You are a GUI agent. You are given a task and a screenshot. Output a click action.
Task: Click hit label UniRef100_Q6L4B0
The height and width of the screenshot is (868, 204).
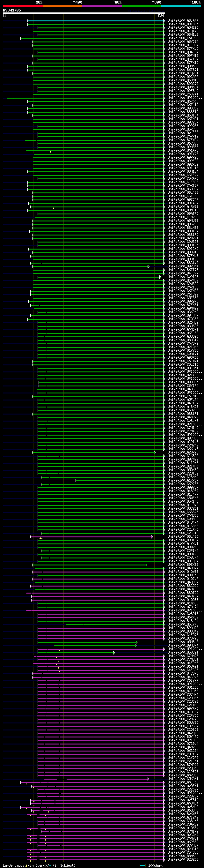[x=183, y=537]
